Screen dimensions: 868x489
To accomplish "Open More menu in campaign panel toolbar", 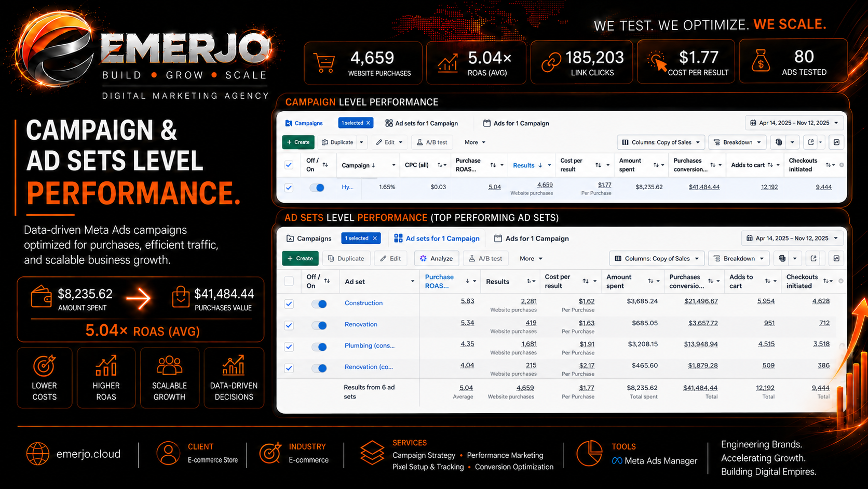I will click(x=475, y=142).
